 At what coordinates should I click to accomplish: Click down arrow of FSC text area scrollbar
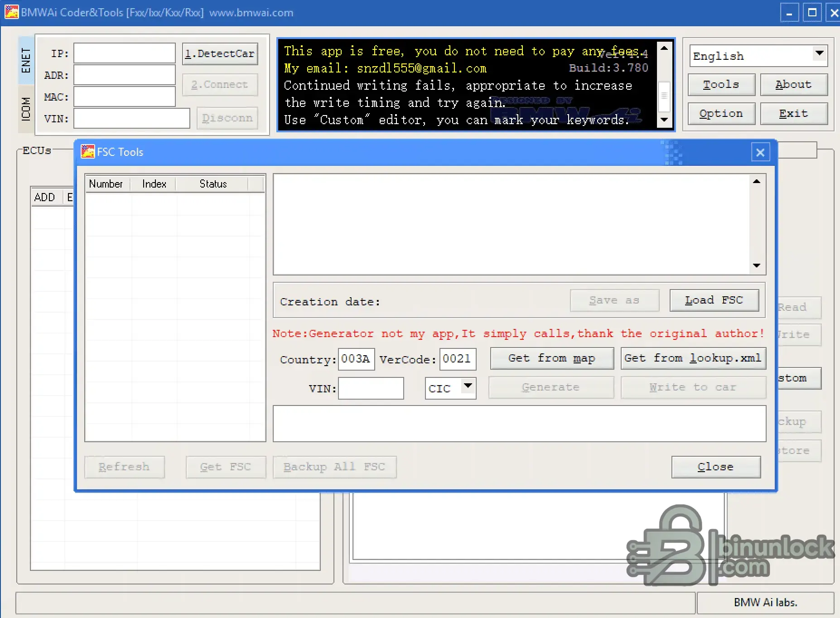[x=757, y=266]
